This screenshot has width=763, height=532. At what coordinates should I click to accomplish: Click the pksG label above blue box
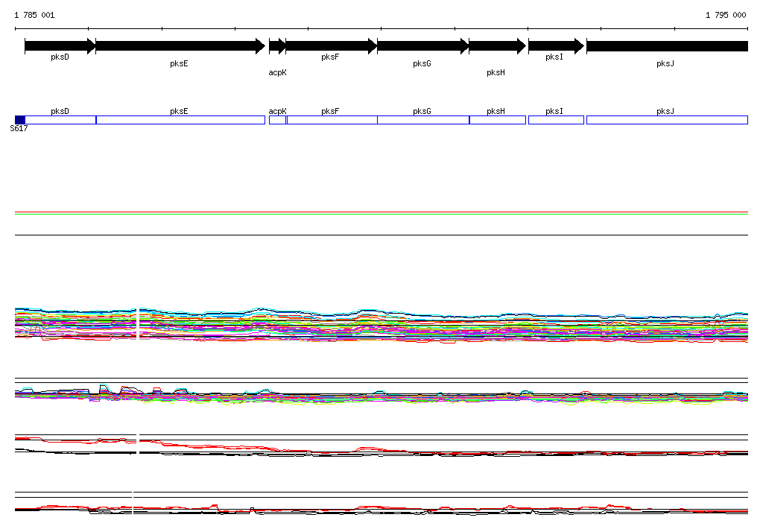(x=422, y=112)
